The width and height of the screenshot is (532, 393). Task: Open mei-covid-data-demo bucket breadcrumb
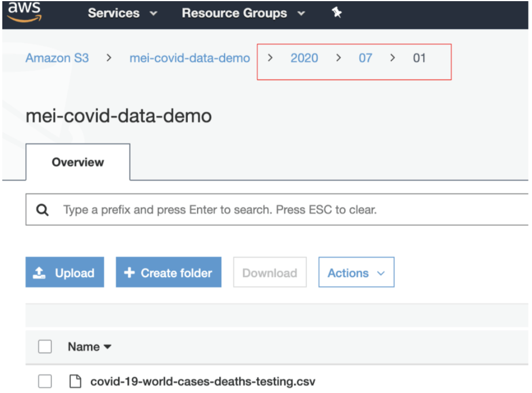pyautogui.click(x=189, y=58)
